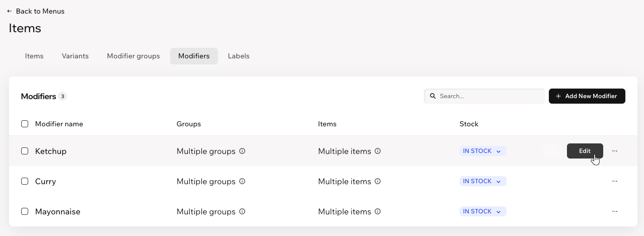Image resolution: width=644 pixels, height=236 pixels.
Task: Click the info icon beside Curry's Multiple items
Action: click(378, 181)
